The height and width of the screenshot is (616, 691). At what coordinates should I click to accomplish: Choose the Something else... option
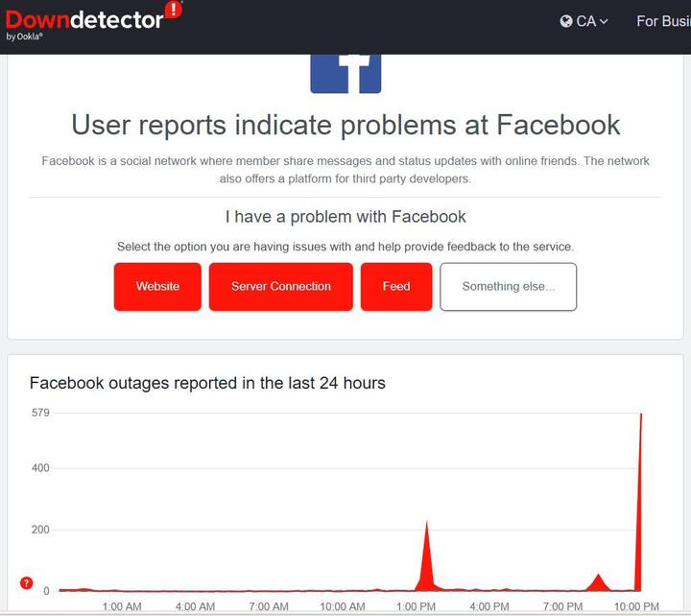point(508,287)
